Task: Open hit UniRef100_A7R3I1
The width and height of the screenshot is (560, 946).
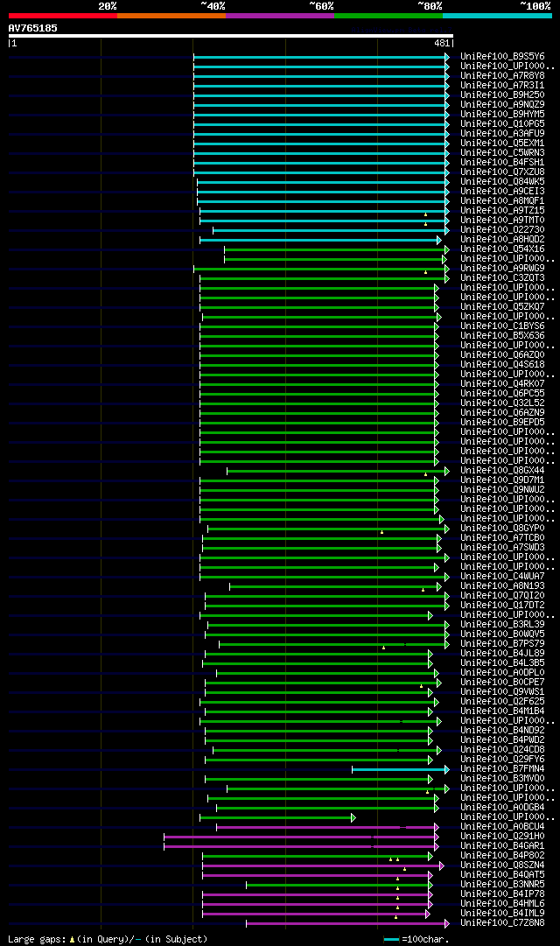Action: (502, 86)
